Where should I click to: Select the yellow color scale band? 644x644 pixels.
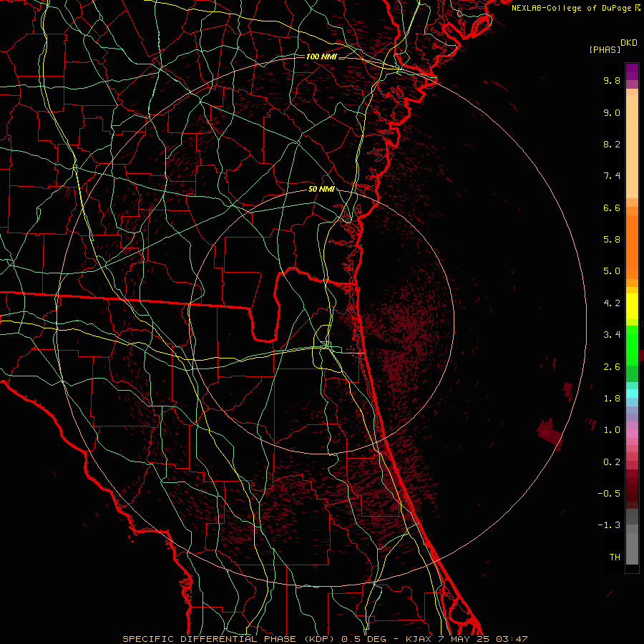click(632, 306)
